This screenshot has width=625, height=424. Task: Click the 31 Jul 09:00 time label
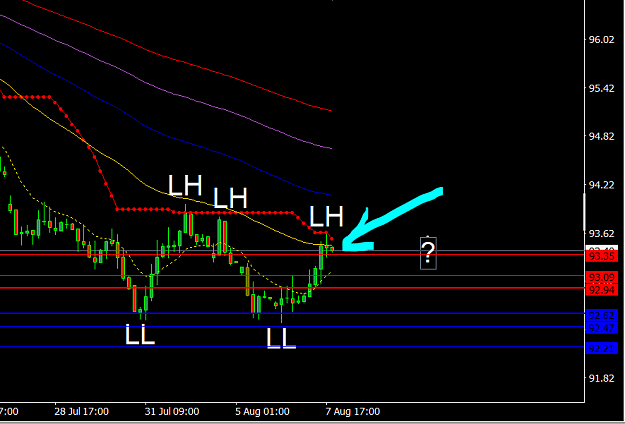(x=172, y=411)
